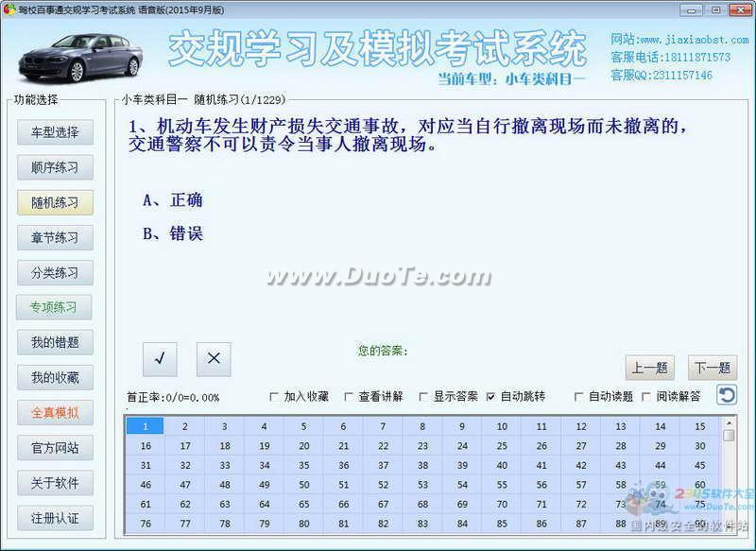Switch to 顺序练习 mode
756x551 pixels.
[55, 167]
